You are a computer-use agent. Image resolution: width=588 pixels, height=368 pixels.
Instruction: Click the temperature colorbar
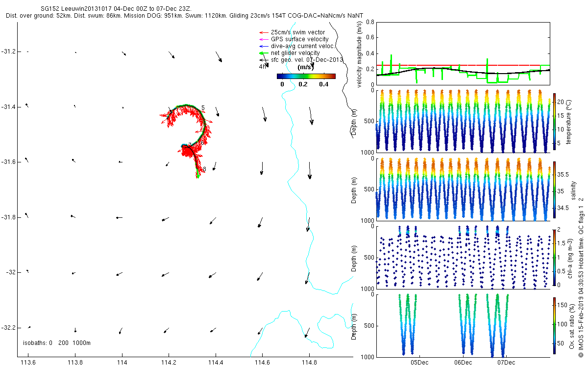click(x=555, y=122)
